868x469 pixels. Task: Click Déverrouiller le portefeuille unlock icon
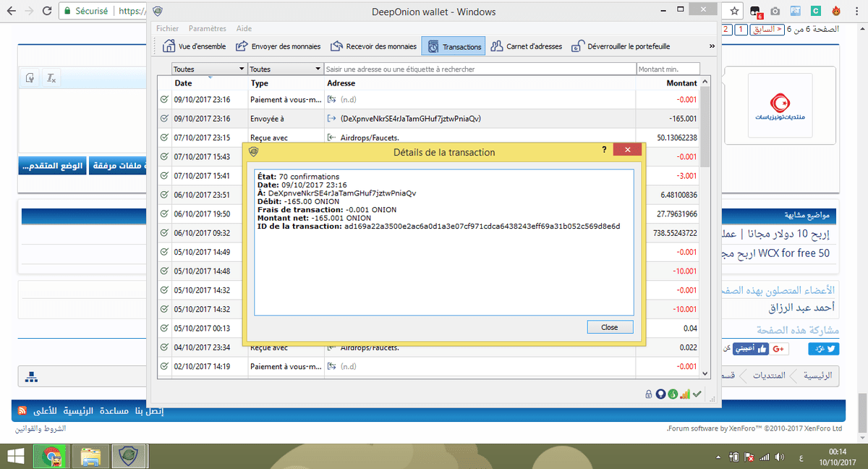coord(577,46)
